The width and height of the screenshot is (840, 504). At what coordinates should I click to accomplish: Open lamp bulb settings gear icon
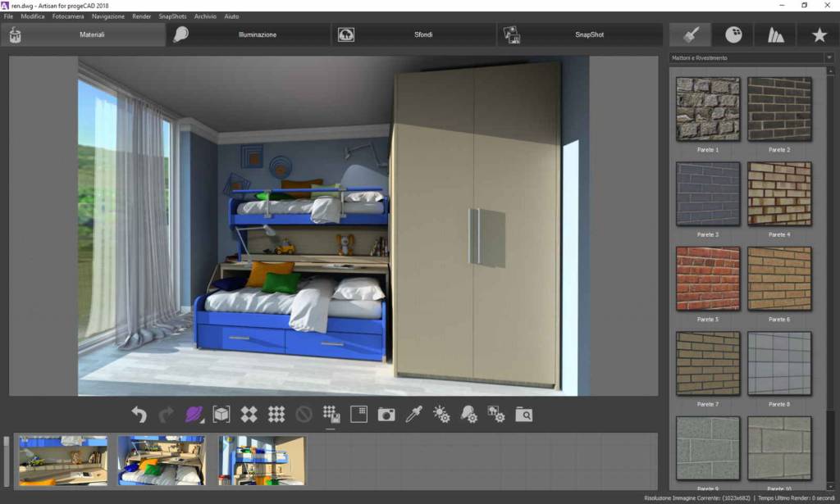point(468,415)
